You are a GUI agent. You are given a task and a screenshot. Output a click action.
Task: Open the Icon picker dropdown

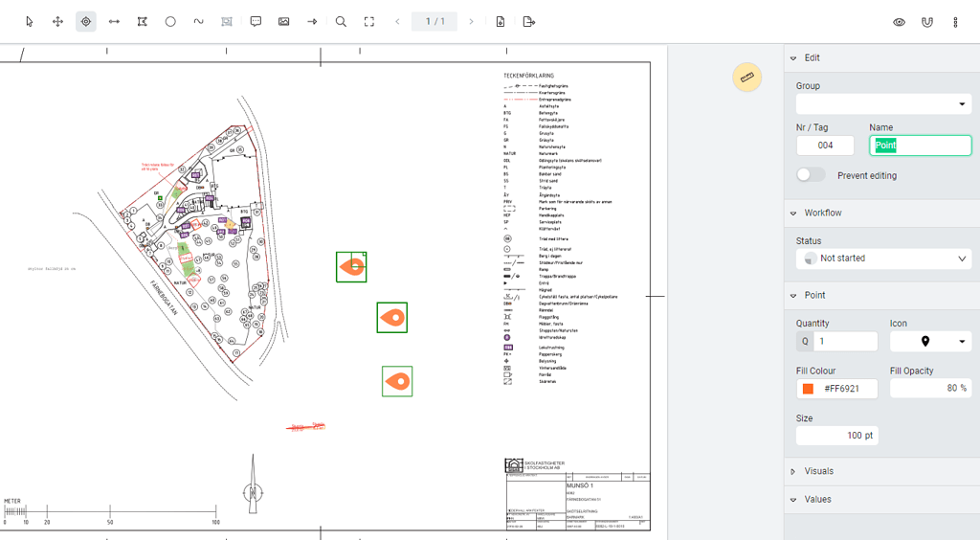(x=930, y=341)
